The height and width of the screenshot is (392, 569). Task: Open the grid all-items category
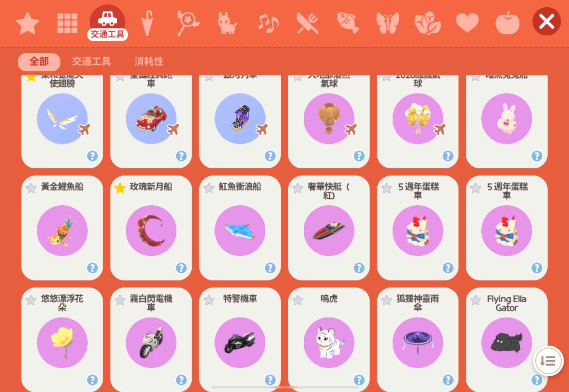tap(67, 23)
